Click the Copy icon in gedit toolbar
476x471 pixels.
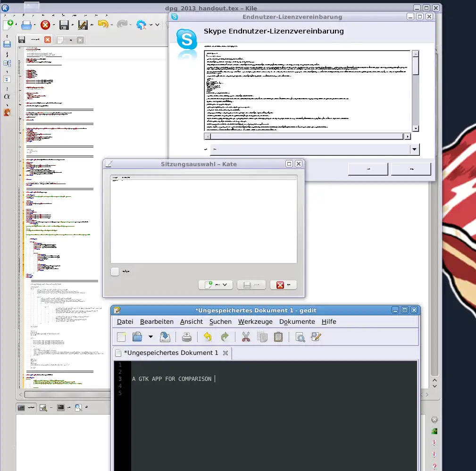pos(262,337)
